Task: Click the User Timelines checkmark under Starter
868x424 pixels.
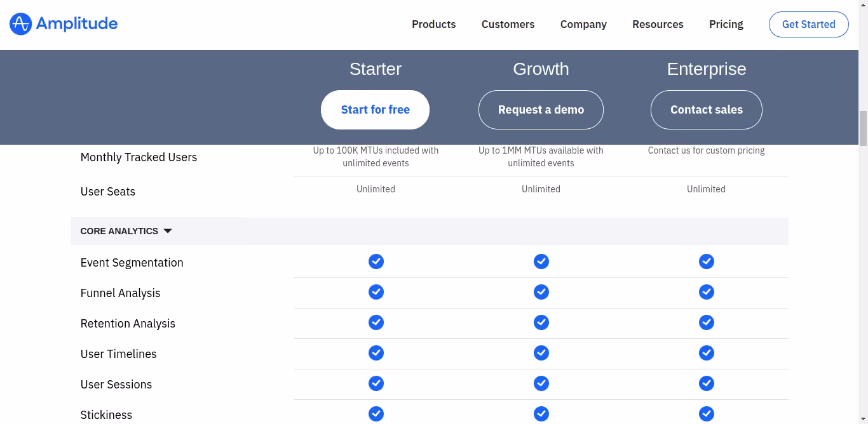Action: point(376,353)
